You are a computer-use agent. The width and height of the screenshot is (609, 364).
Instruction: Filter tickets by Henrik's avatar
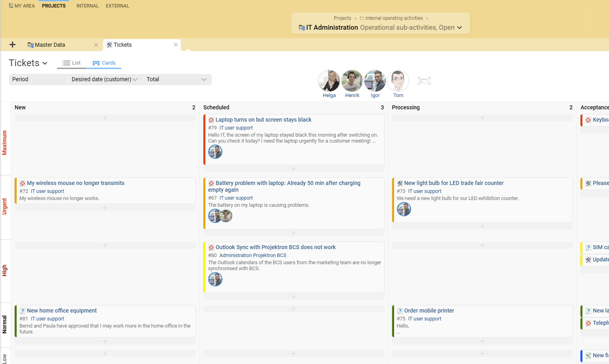pyautogui.click(x=352, y=81)
